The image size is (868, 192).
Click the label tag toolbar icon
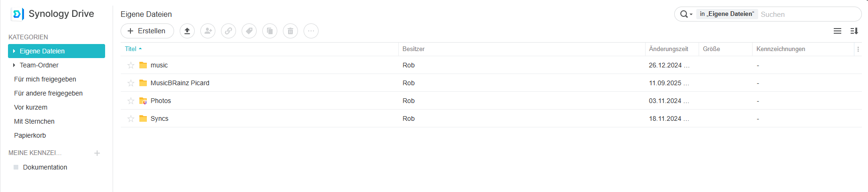[x=249, y=31]
